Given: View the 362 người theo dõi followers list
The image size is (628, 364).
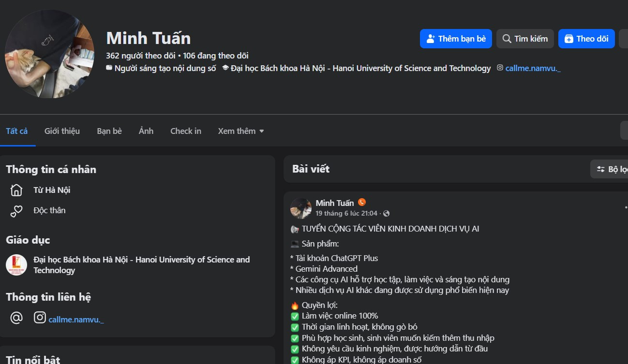Looking at the screenshot, I should pos(141,56).
